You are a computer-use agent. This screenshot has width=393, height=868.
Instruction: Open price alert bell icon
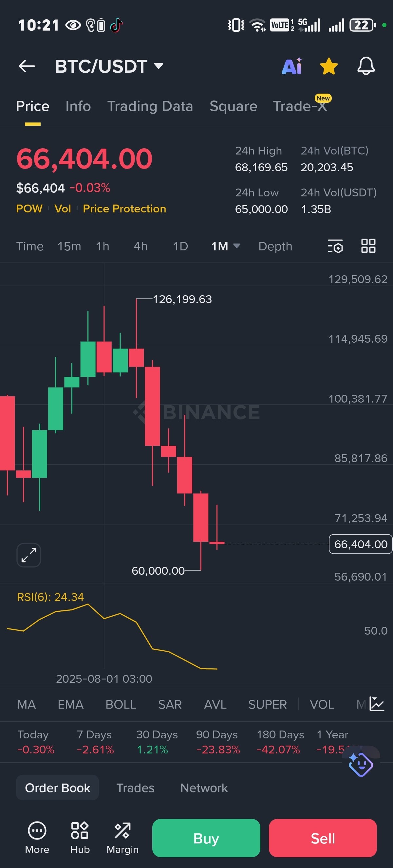click(366, 66)
